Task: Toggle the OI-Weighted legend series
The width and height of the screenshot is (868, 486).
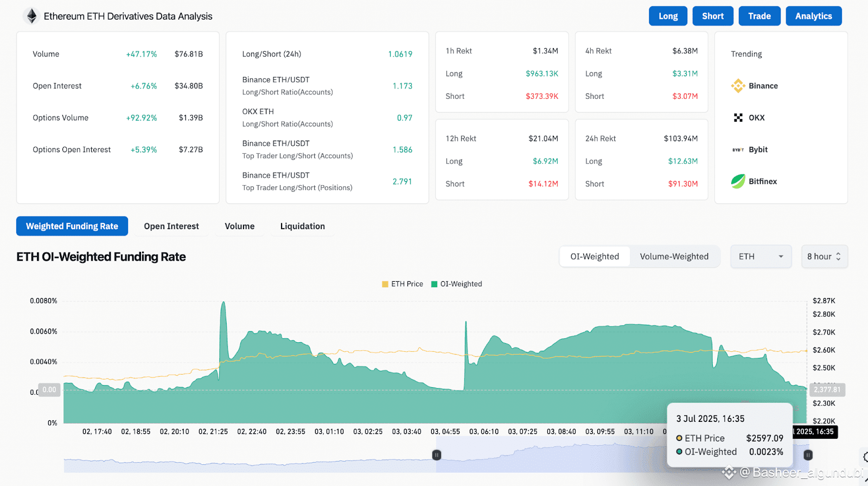Action: pyautogui.click(x=456, y=284)
